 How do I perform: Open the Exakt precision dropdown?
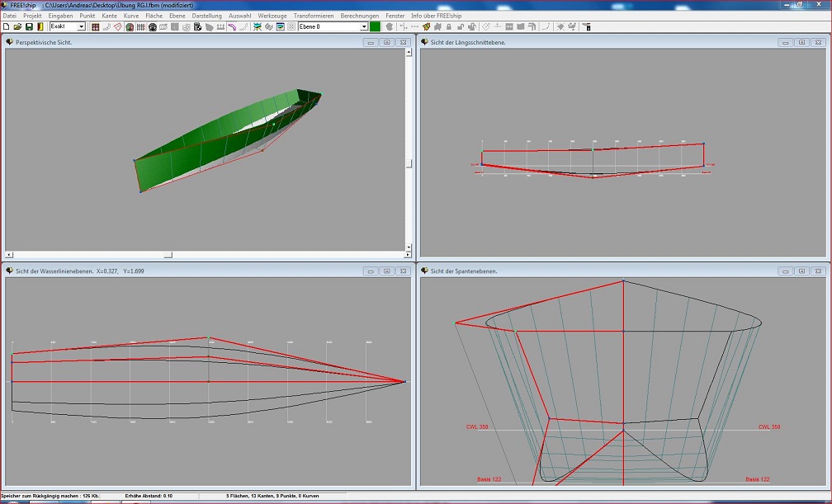pos(81,27)
